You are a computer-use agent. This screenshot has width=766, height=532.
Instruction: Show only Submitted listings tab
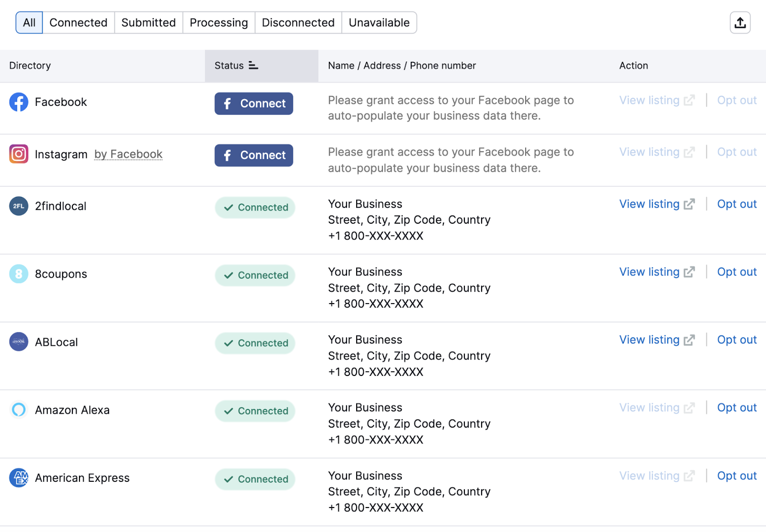148,23
